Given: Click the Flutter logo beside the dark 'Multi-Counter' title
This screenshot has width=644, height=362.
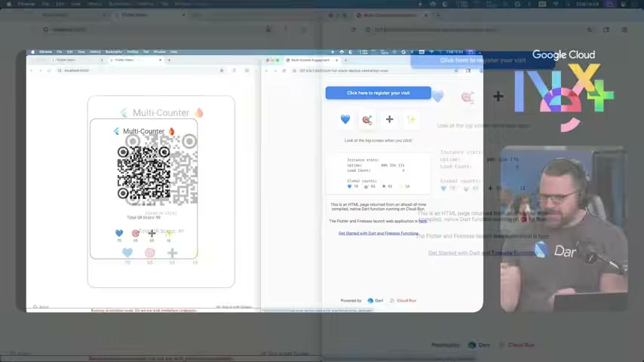Looking at the screenshot, I should (117, 131).
